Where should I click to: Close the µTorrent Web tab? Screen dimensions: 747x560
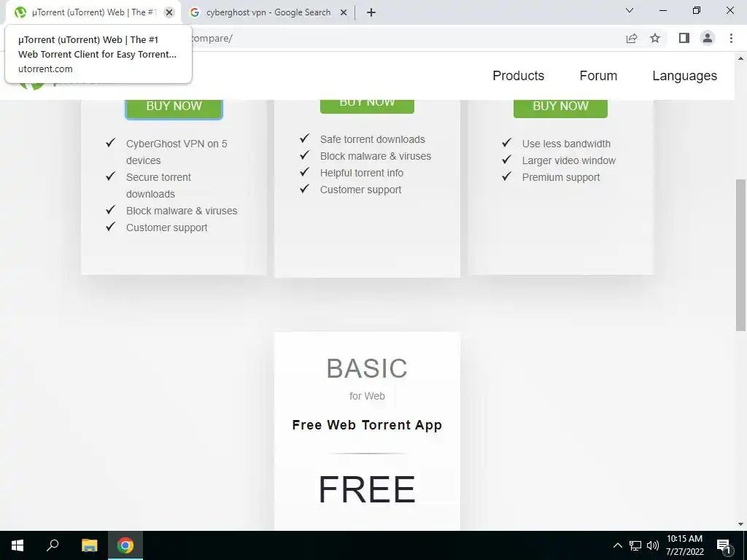coord(169,13)
